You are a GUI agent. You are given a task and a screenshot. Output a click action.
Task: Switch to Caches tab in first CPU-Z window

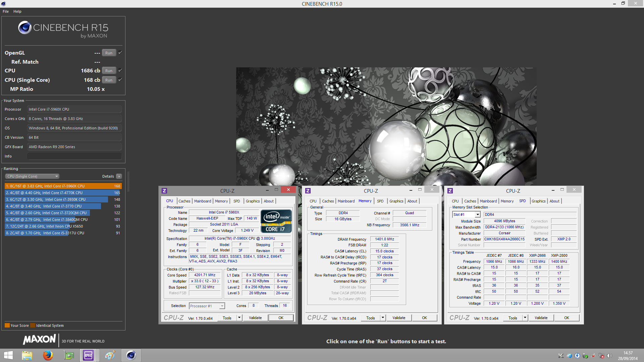[184, 201]
